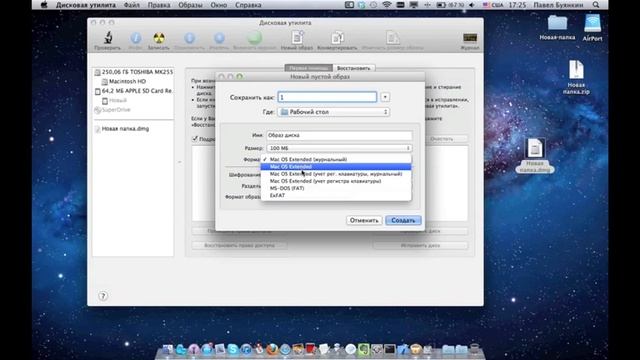Select the Новая папка desktop folder

[x=557, y=28]
